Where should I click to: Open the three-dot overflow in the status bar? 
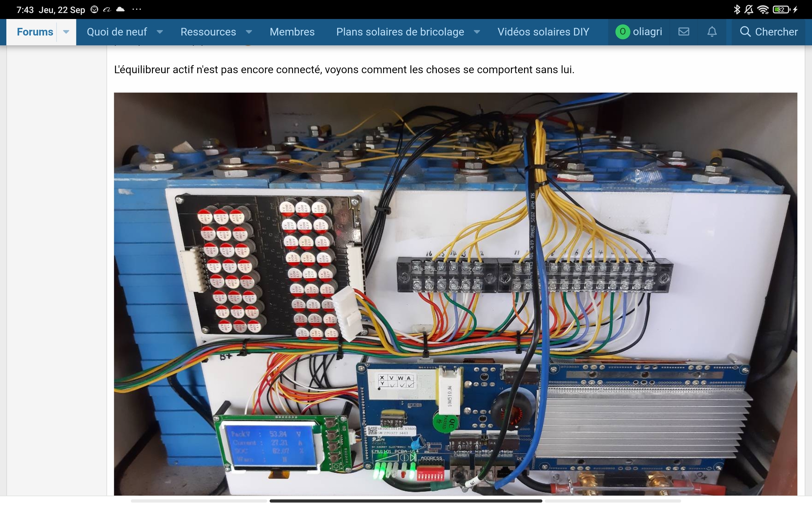point(137,10)
